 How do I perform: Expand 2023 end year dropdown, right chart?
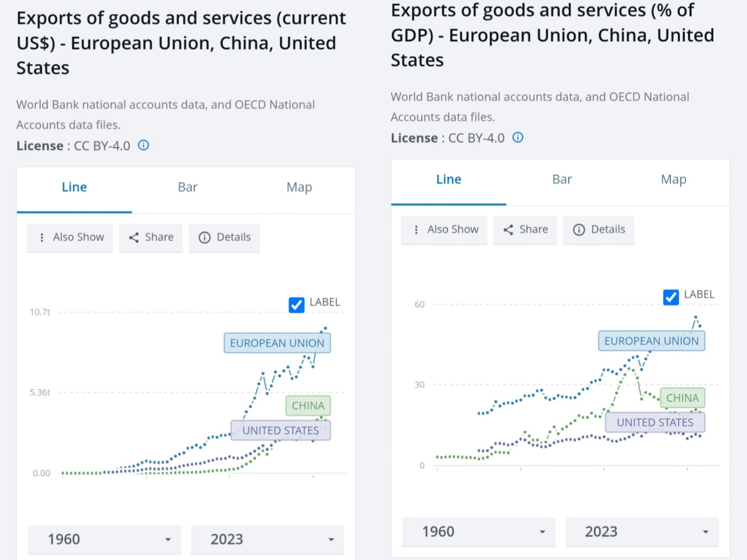(x=642, y=532)
